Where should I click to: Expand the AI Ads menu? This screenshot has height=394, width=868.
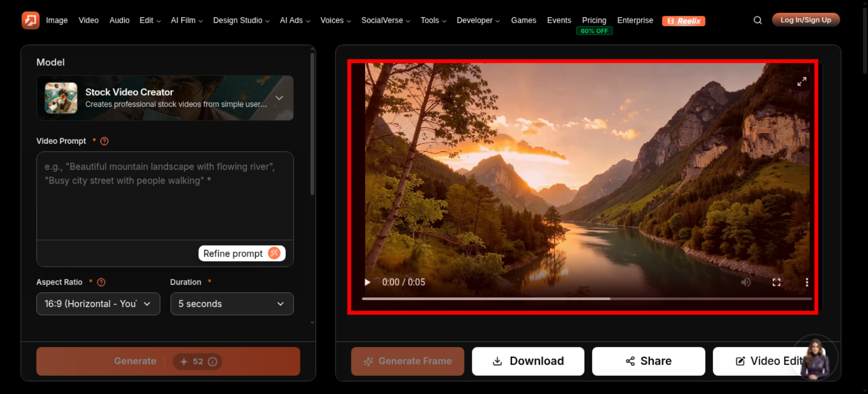click(295, 20)
